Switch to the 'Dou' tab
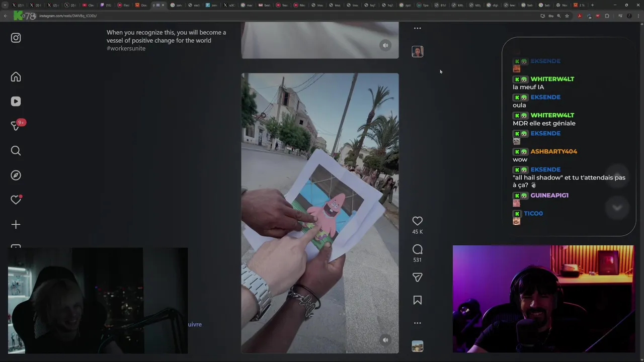 140,5
